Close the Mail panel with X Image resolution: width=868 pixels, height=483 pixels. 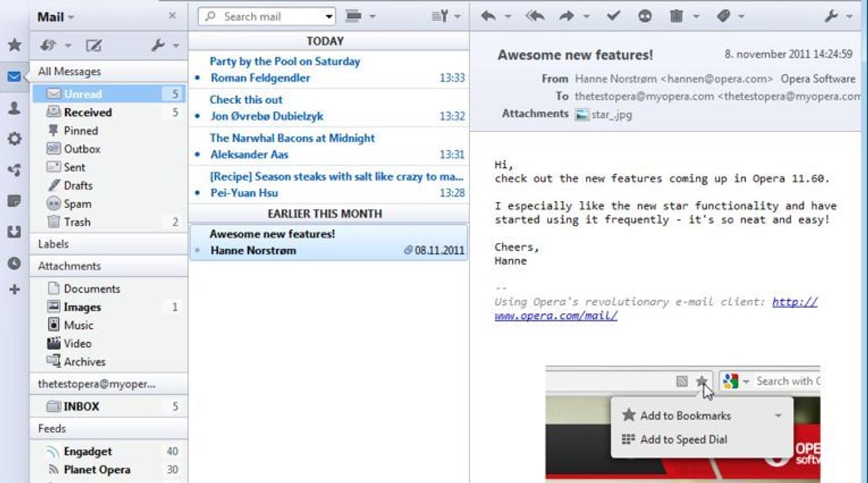[x=172, y=15]
